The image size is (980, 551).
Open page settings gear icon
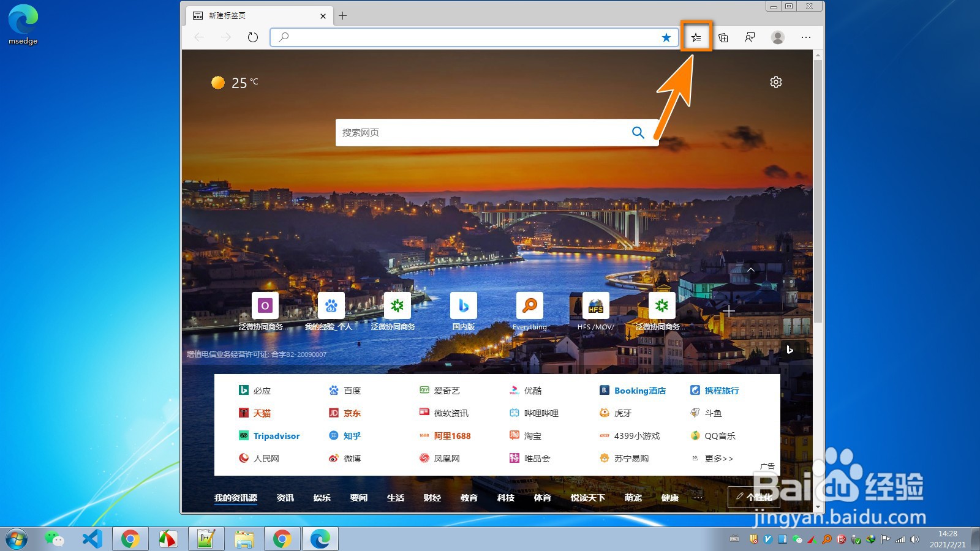[776, 82]
